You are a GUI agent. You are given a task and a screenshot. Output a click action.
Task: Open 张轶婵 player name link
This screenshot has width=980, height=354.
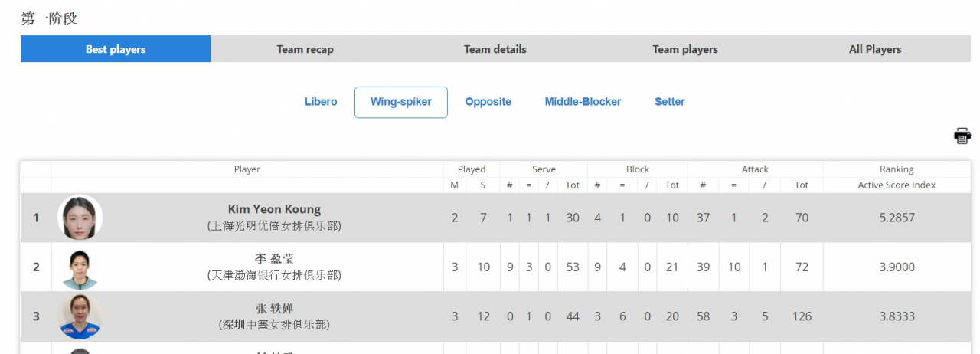tap(274, 308)
